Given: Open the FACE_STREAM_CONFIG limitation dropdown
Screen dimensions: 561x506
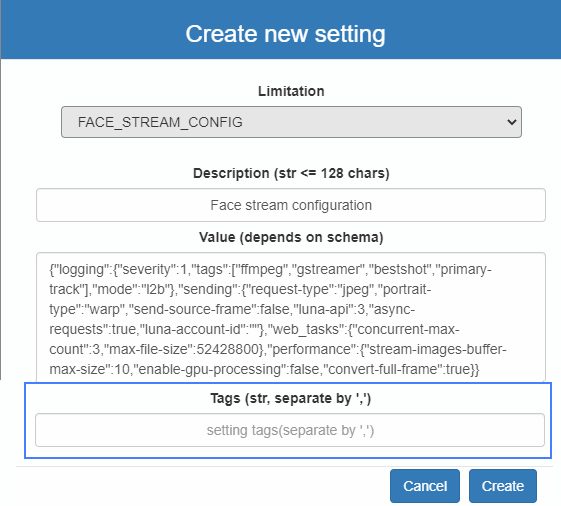Looking at the screenshot, I should pyautogui.click(x=291, y=122).
